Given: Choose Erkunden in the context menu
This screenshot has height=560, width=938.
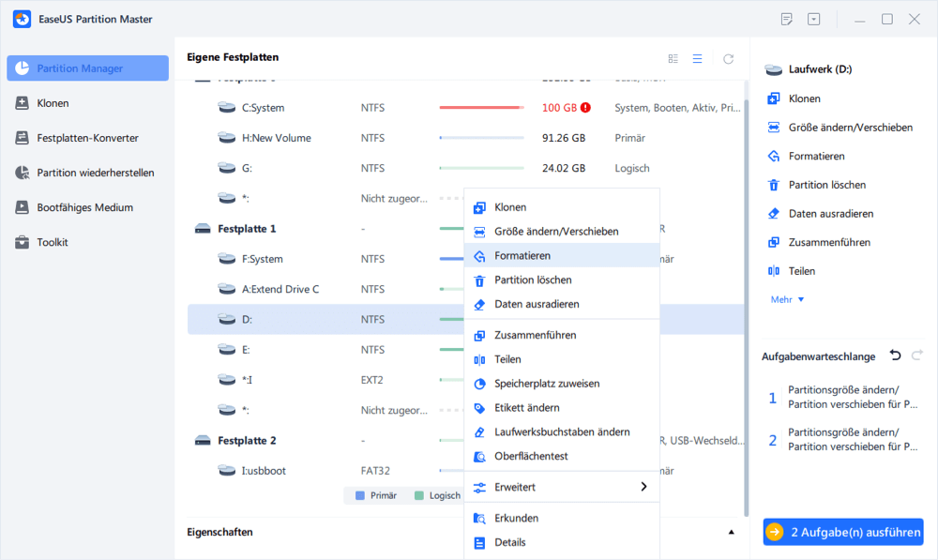Looking at the screenshot, I should [x=562, y=518].
